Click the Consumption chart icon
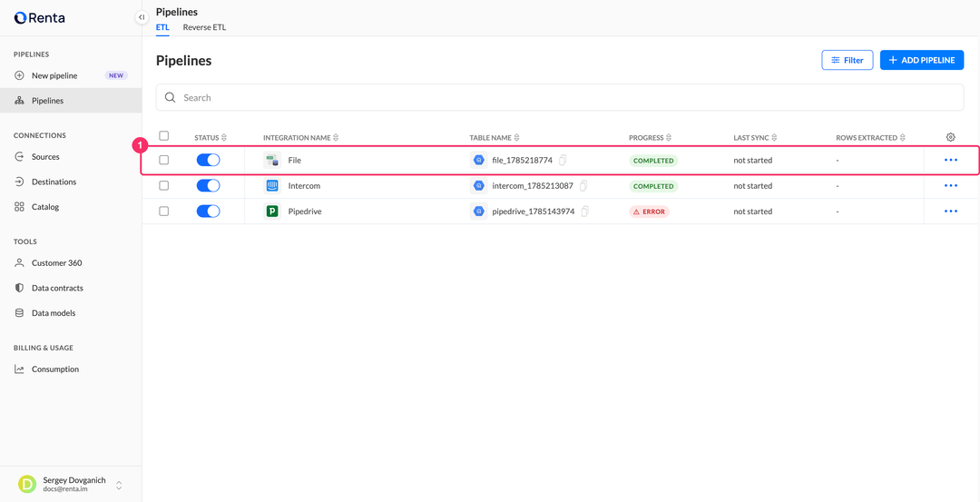This screenshot has height=502, width=980. click(19, 369)
